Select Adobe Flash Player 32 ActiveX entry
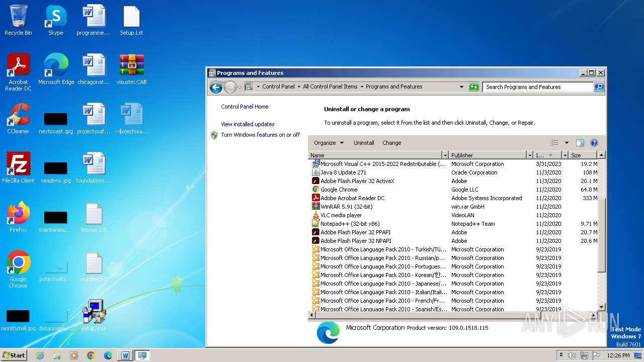 click(453, 181)
